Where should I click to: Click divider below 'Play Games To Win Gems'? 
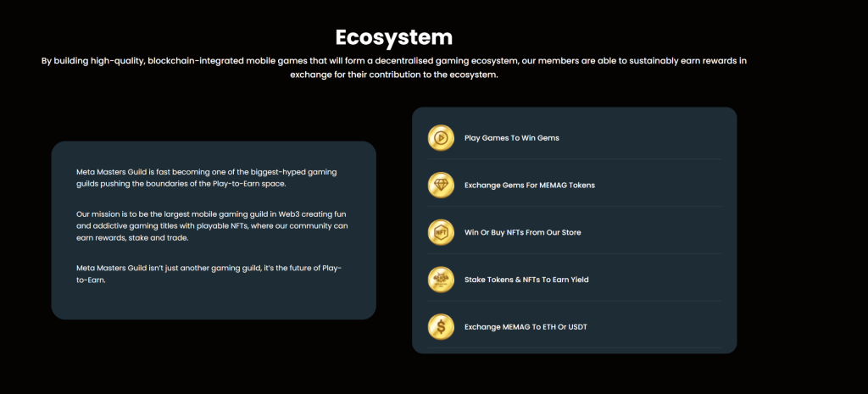[575, 159]
